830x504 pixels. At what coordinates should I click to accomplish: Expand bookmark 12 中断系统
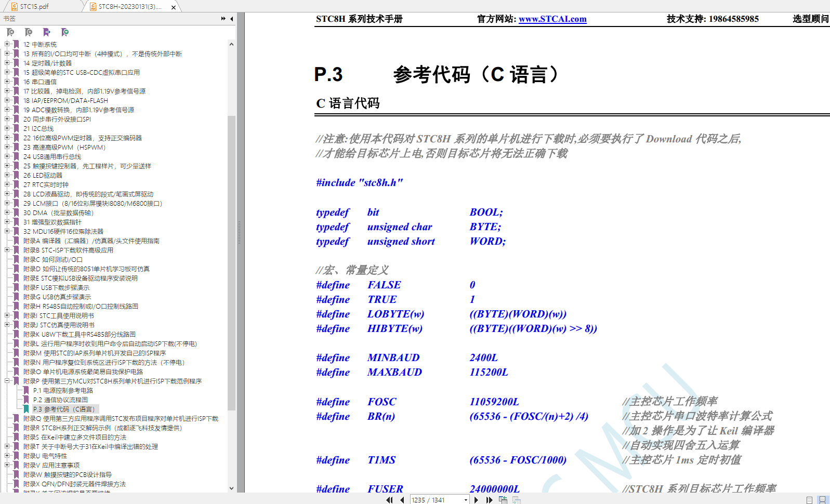[7, 44]
